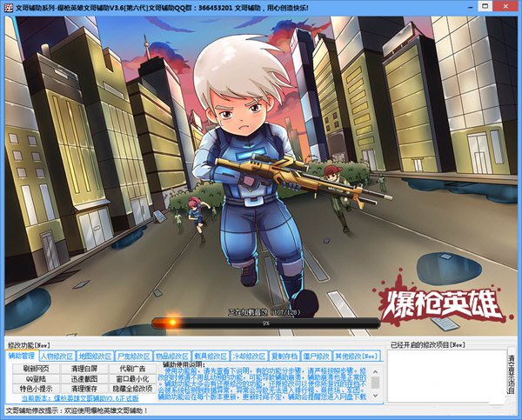Click the 窗口最小化 button

133,379
